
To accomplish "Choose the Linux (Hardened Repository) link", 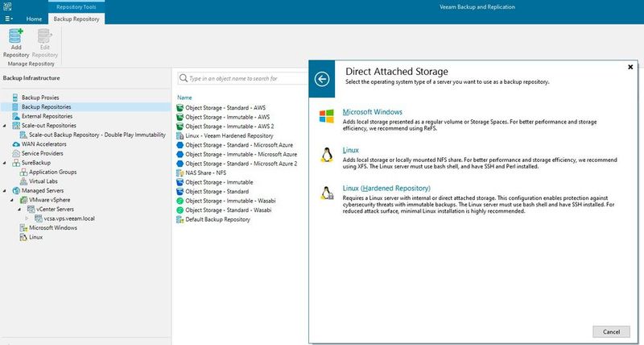I will coord(386,189).
